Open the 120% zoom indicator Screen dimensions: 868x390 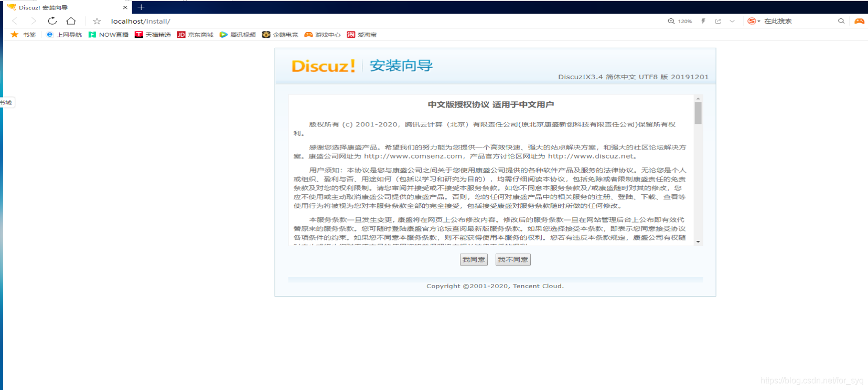680,21
